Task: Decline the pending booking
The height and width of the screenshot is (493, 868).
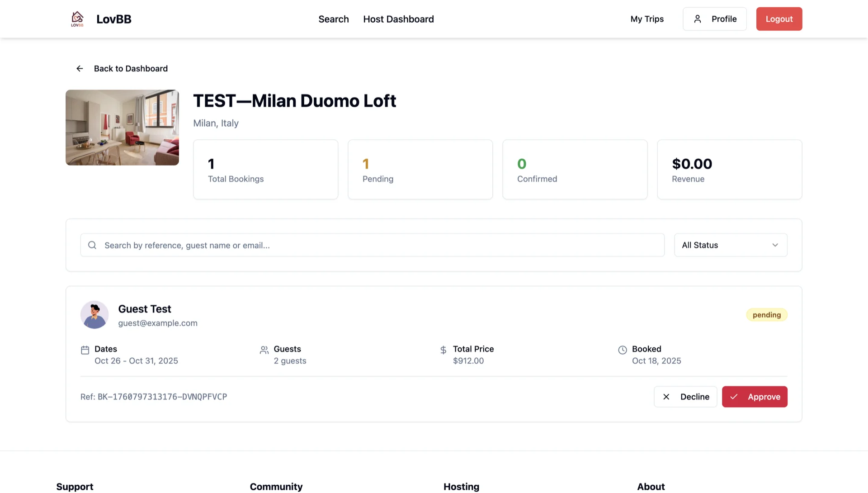Action: tap(685, 397)
